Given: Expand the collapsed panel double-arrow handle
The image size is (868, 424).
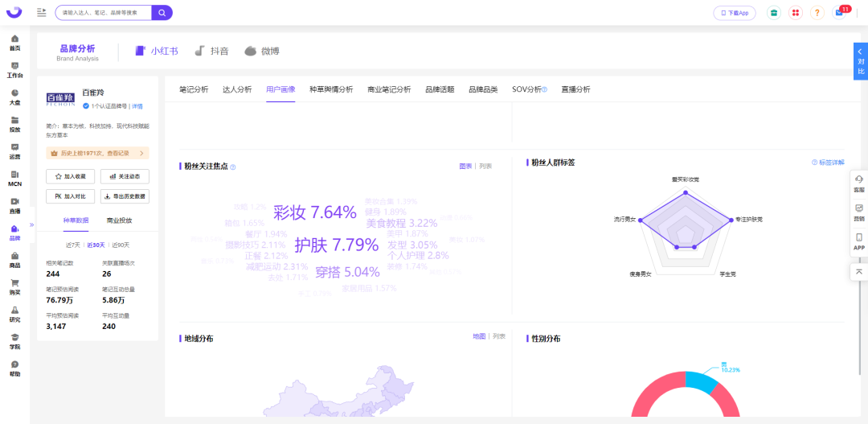Looking at the screenshot, I should pos(31,224).
